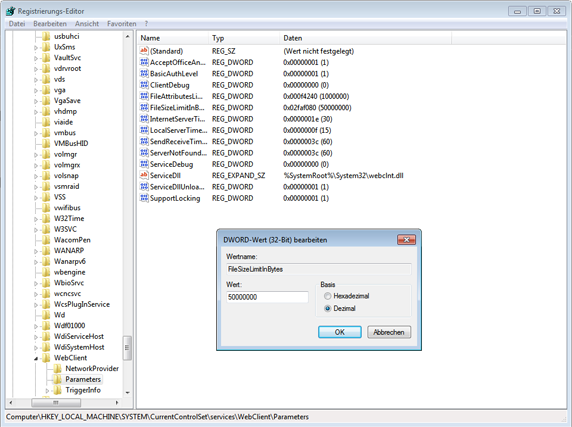Select the Hexadezimal radio button

point(328,296)
